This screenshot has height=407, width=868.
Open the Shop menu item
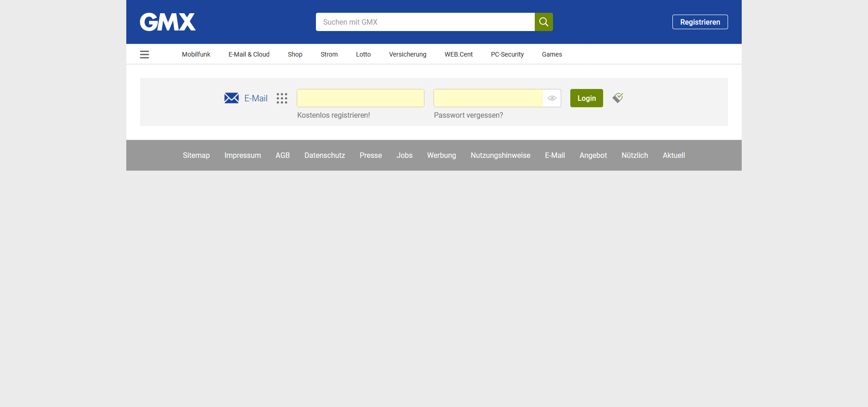pyautogui.click(x=295, y=54)
